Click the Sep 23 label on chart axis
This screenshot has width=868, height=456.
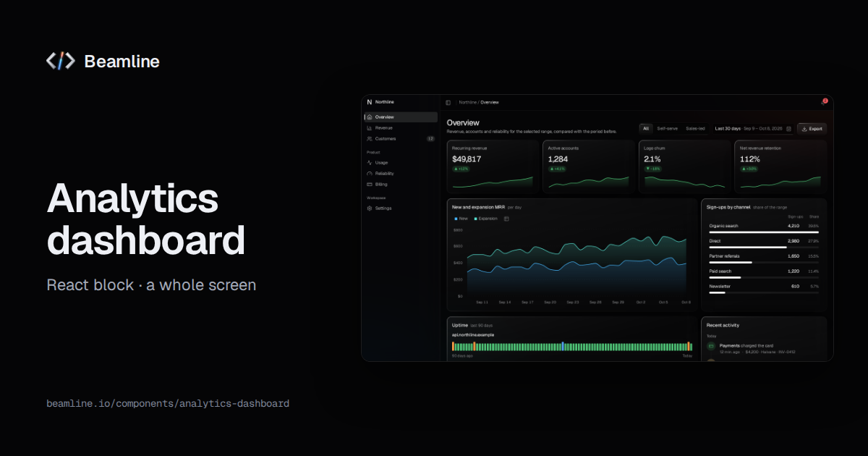572,302
